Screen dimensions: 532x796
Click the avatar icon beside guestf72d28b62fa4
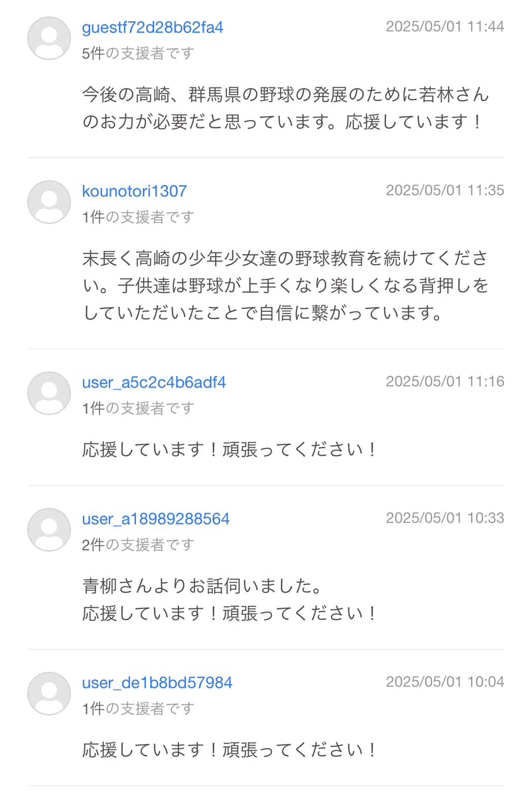point(49,38)
